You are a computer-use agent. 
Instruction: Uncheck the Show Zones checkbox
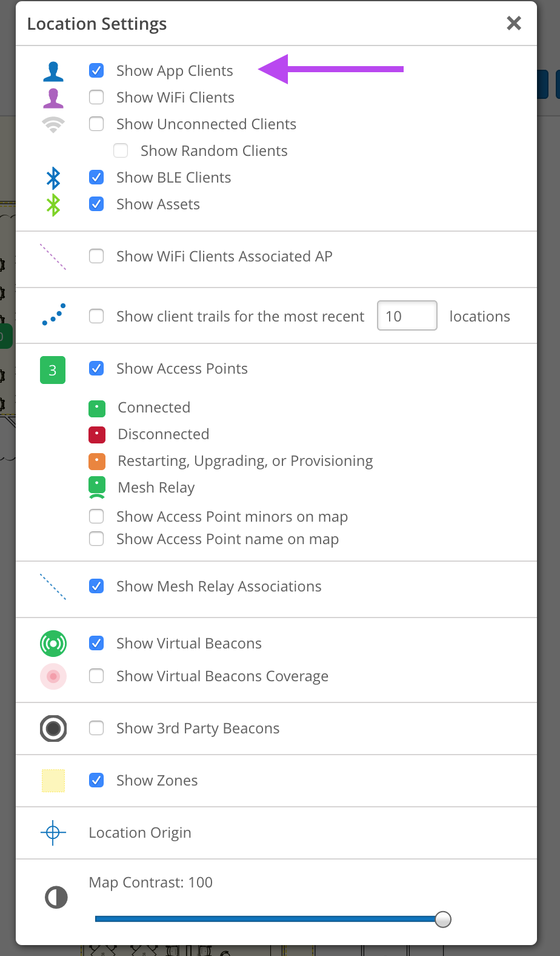coord(96,781)
